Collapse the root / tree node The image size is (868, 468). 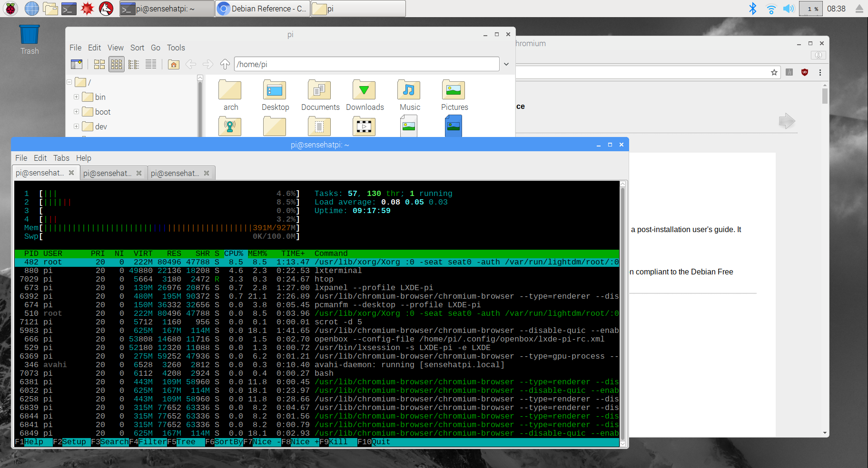coord(69,82)
